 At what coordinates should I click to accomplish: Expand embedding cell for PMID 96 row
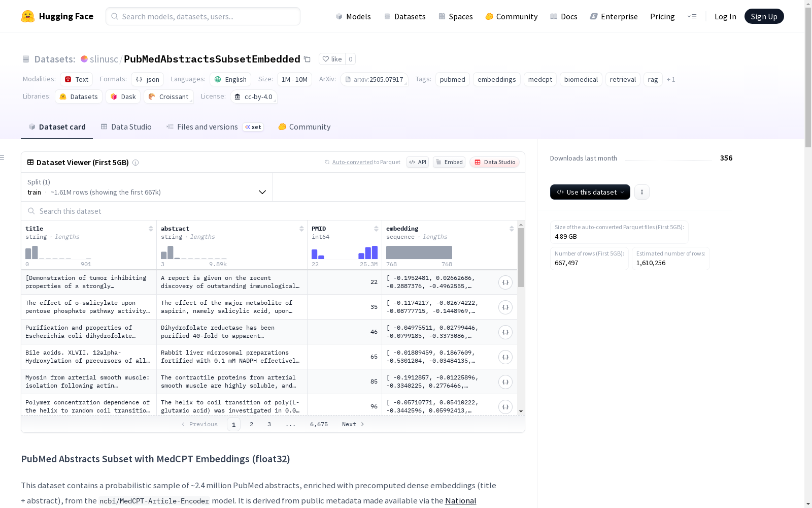pyautogui.click(x=505, y=407)
